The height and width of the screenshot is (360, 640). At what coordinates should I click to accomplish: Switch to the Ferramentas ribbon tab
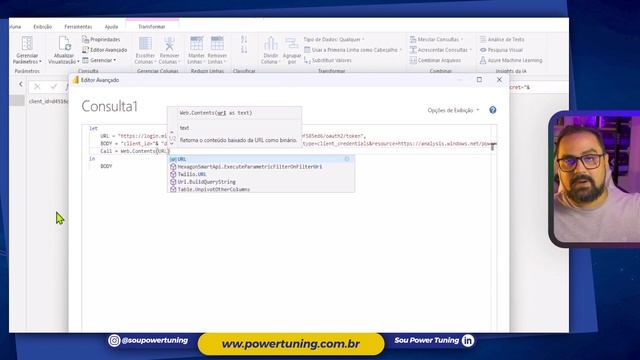point(78,27)
